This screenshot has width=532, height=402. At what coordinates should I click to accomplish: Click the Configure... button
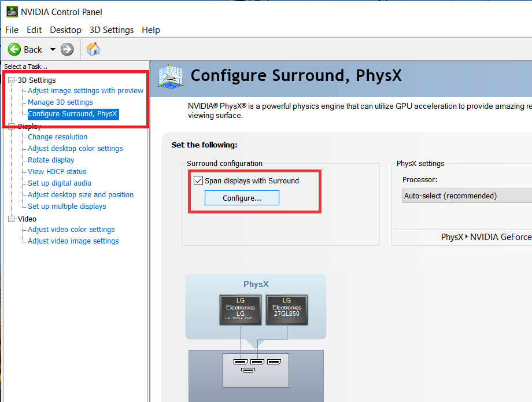[x=242, y=198]
